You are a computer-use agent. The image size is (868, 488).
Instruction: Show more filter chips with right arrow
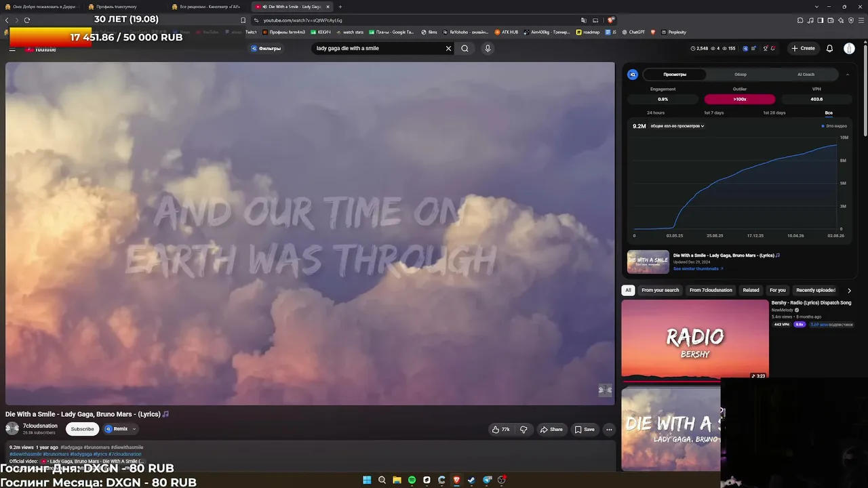[x=849, y=290]
